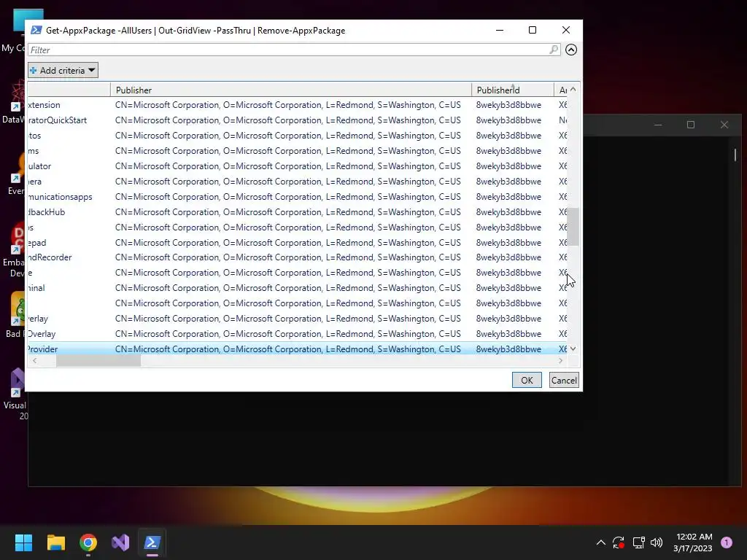Open the Add criteria dropdown
The width and height of the screenshot is (747, 560).
[63, 71]
